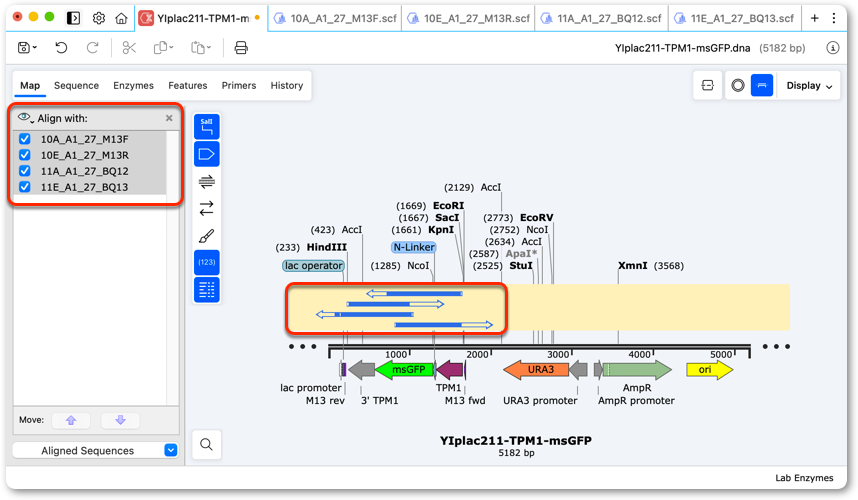Click the brush tool icon
Image resolution: width=858 pixels, height=500 pixels.
tap(207, 236)
